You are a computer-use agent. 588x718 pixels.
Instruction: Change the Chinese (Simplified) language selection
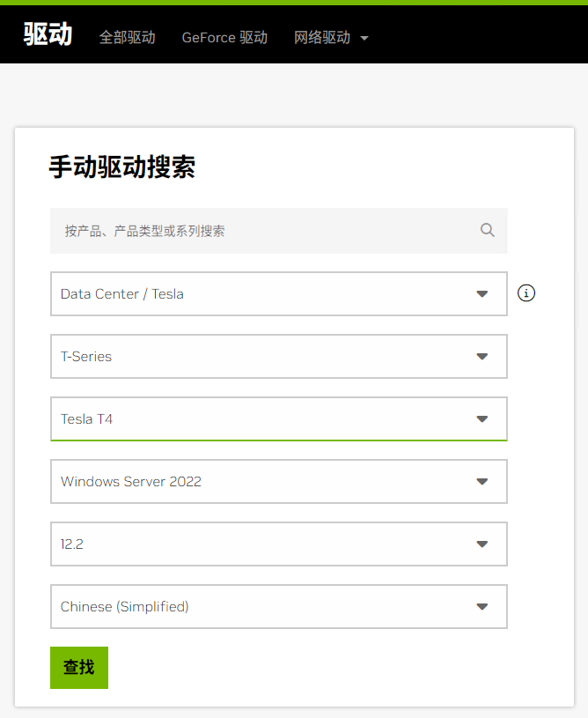point(264,607)
